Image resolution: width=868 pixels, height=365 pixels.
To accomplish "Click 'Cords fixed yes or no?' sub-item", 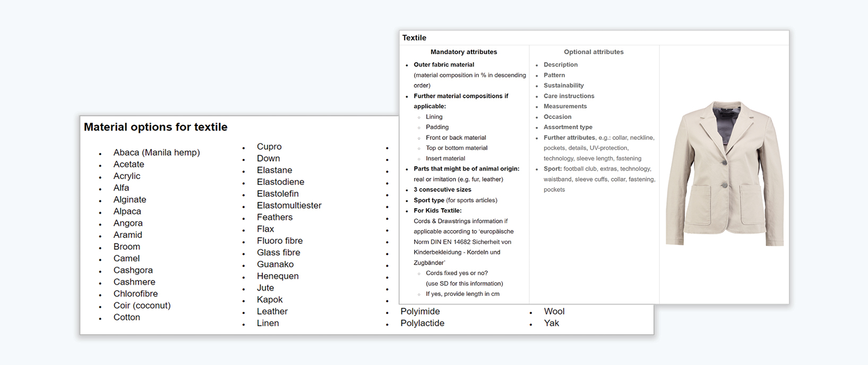I will pyautogui.click(x=457, y=273).
